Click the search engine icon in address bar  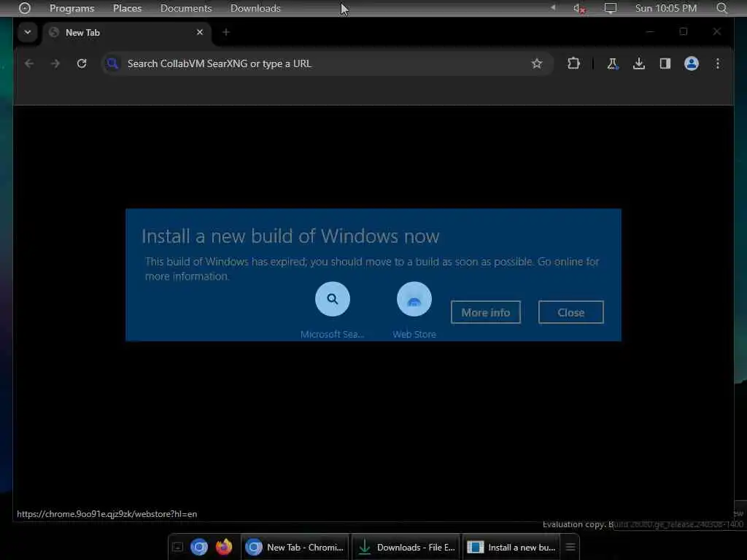click(112, 63)
